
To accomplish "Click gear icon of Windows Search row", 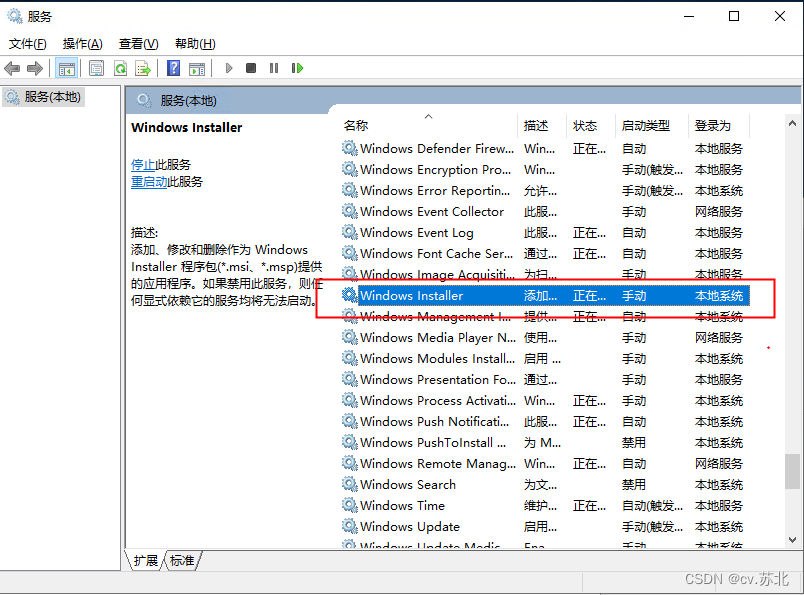I will tap(350, 484).
